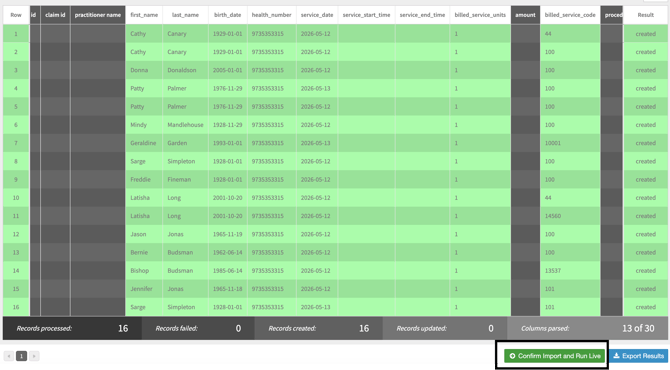Click birth date 1965-11-18 in row 15
The height and width of the screenshot is (370, 670).
[x=228, y=289]
